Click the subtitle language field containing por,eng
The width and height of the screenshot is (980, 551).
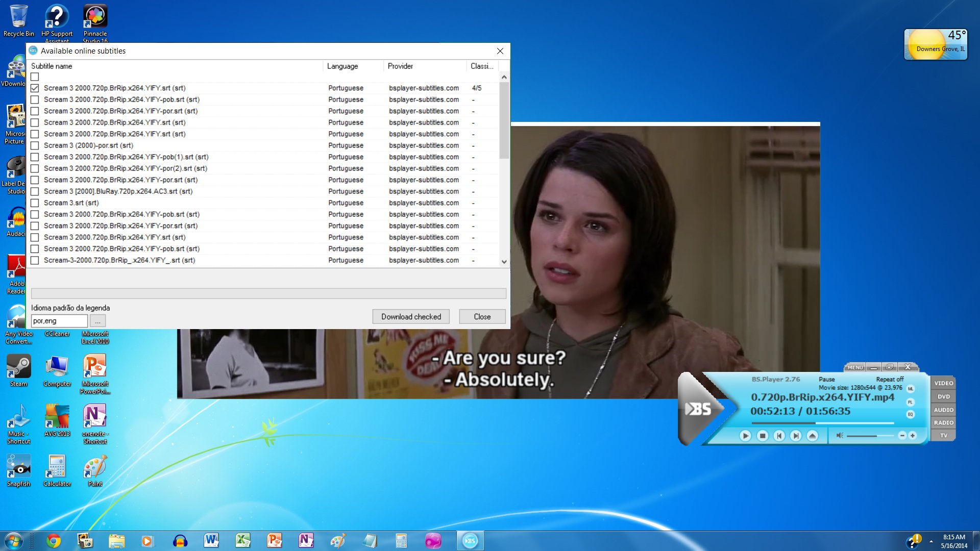pos(59,321)
